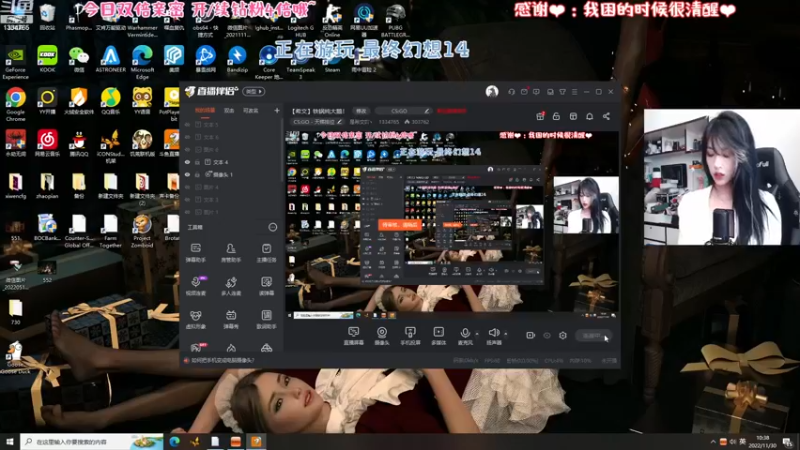The height and width of the screenshot is (450, 800).
Task: Toggle visibility of layer 图片 4
Action: click(x=187, y=187)
